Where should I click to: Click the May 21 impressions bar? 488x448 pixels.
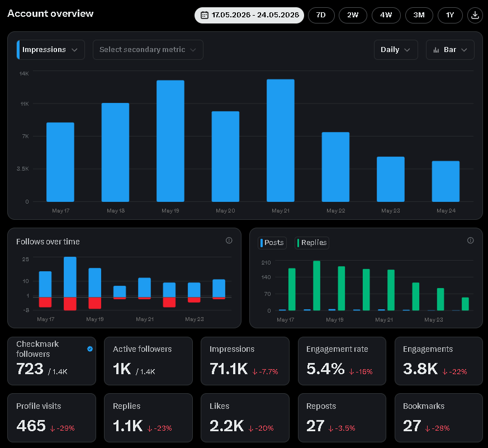click(x=281, y=140)
